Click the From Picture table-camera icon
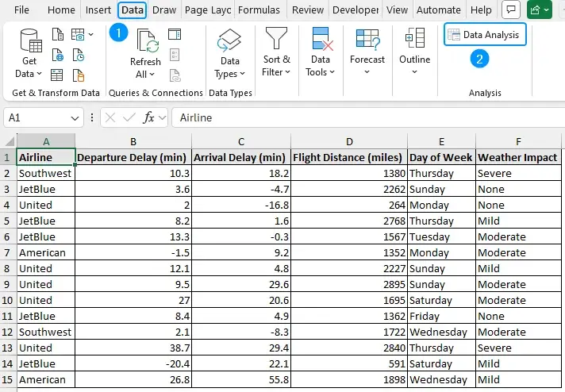This screenshot has width=565, height=392. [78, 35]
